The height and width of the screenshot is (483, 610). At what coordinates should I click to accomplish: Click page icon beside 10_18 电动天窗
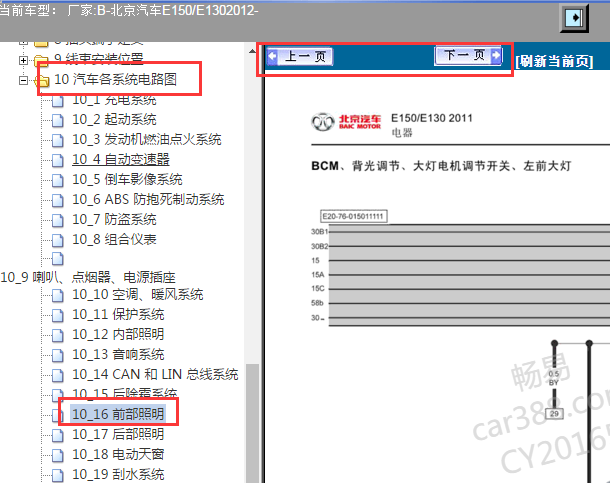tap(58, 455)
